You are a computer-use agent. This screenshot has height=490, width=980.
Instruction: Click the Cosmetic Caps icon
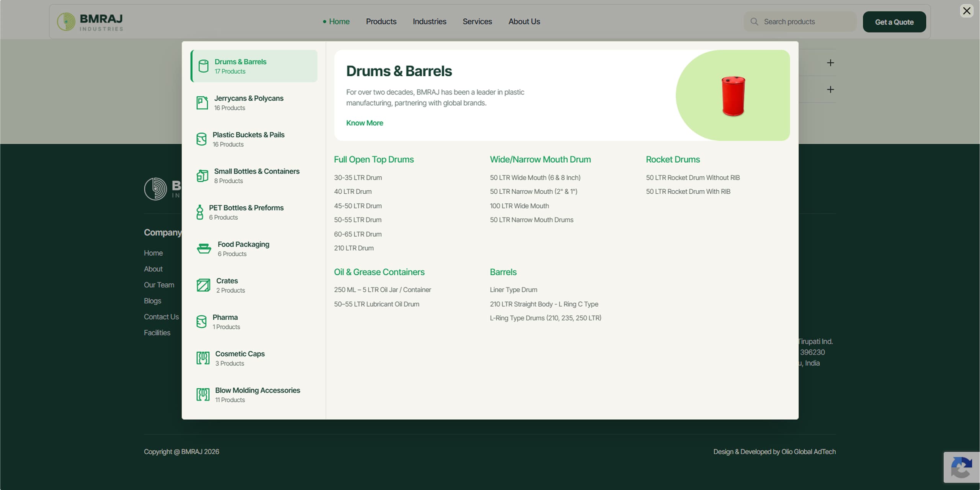tap(203, 358)
